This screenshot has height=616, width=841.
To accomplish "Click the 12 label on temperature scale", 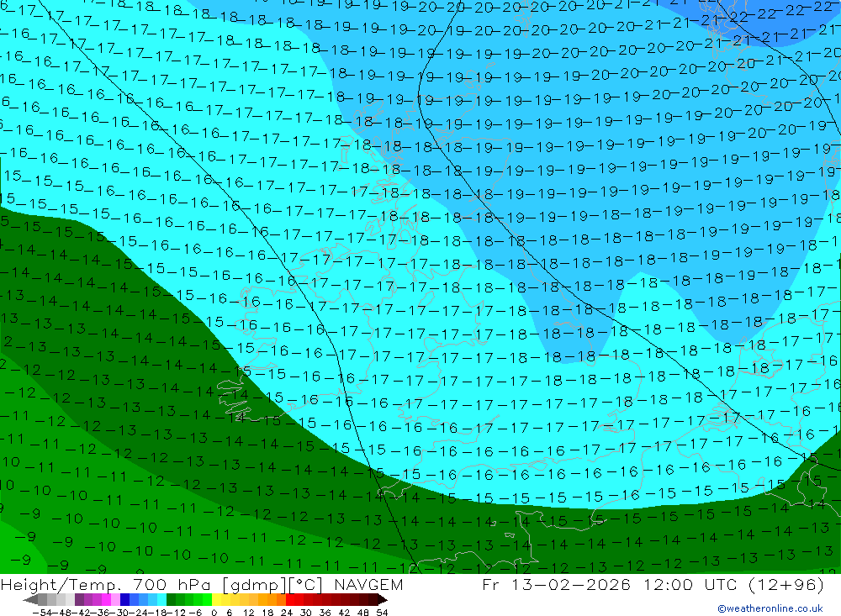I will [x=248, y=613].
